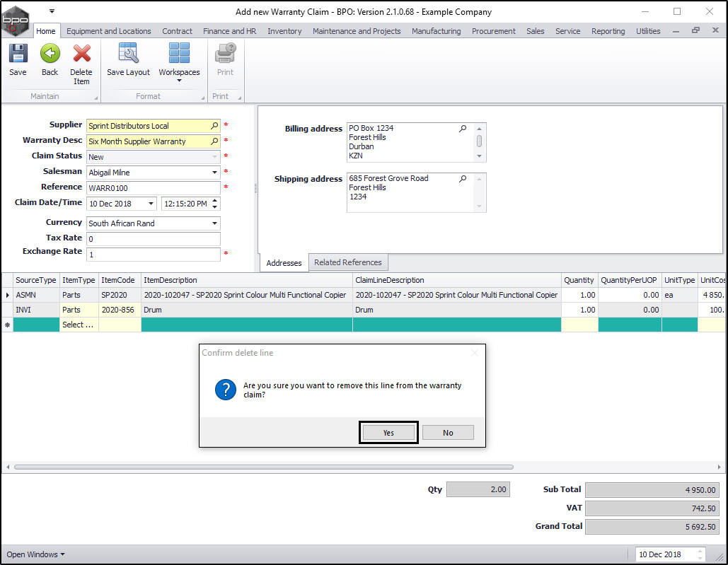Open the Manufacturing ribbon tab

pyautogui.click(x=436, y=31)
